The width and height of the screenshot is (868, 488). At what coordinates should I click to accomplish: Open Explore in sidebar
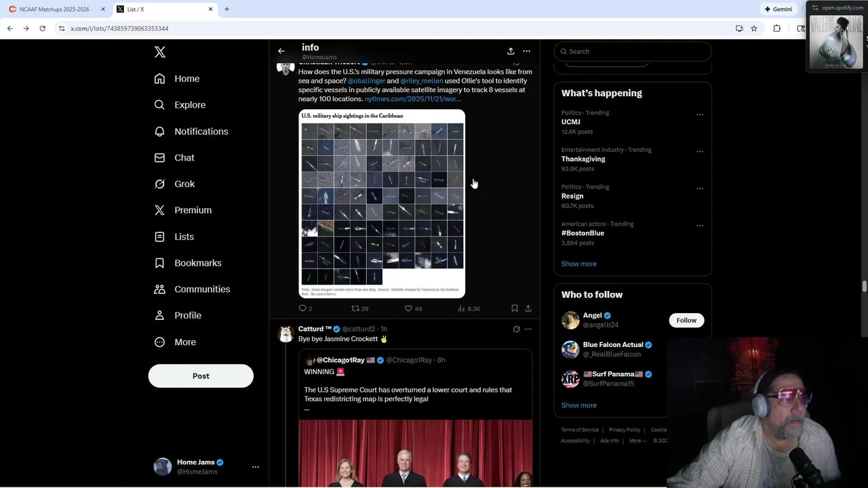click(x=180, y=105)
